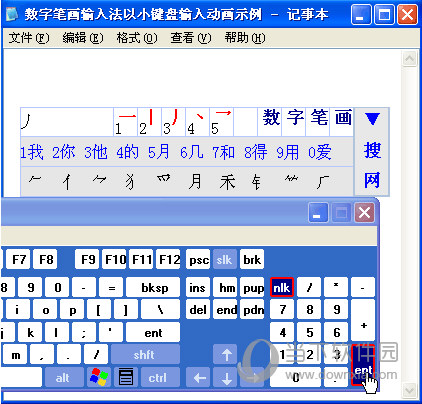Click the pup Page Up key
Viewport: 422px width, 404px height.
(252, 287)
